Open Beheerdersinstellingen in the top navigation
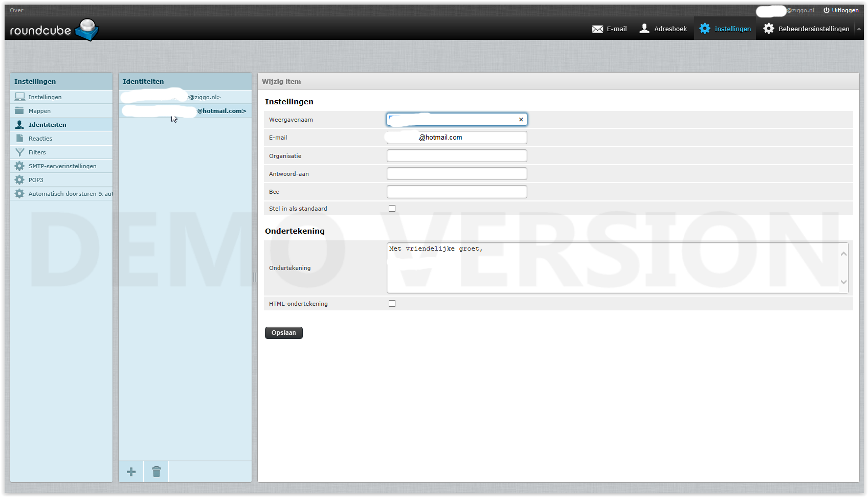The image size is (868, 497). 806,29
